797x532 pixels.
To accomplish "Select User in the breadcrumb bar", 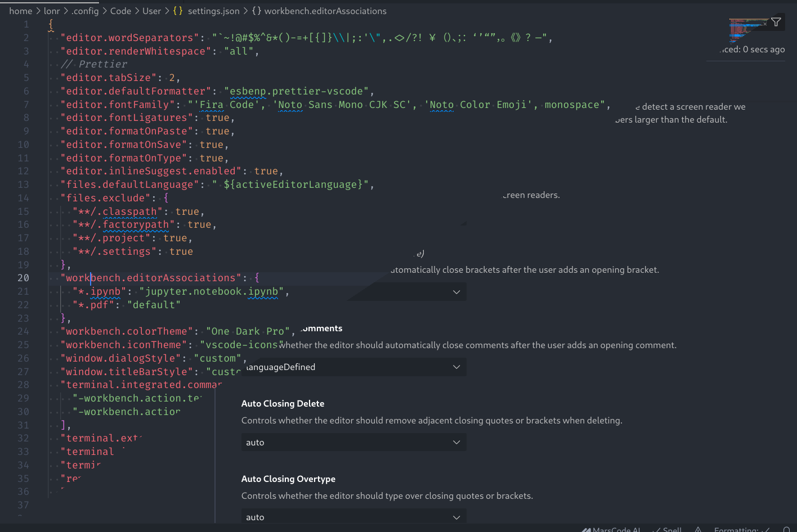I will tap(151, 11).
